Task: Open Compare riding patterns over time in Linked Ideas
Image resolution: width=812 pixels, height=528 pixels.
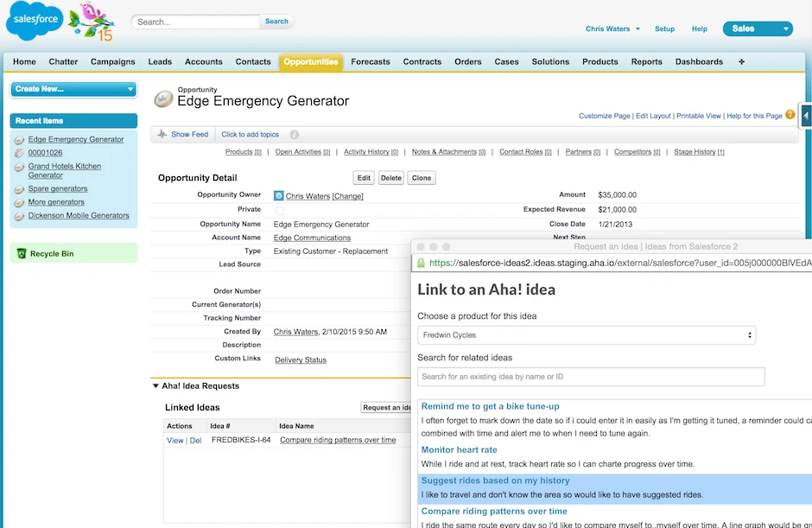Action: pos(338,440)
